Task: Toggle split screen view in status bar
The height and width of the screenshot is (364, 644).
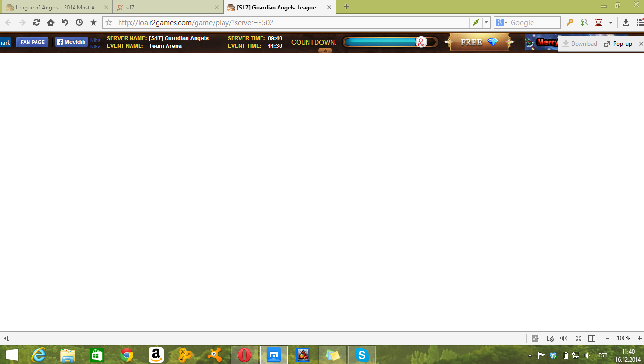Action: [x=592, y=338]
